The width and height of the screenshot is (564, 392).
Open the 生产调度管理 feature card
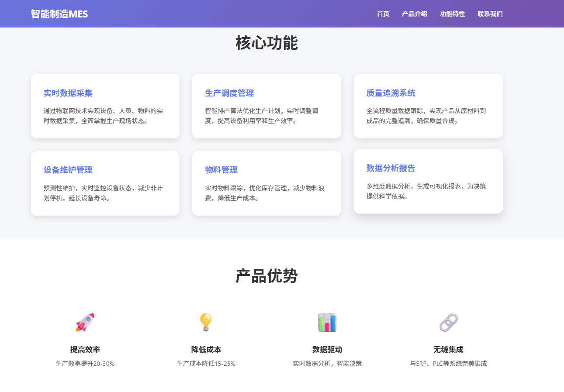click(x=266, y=106)
